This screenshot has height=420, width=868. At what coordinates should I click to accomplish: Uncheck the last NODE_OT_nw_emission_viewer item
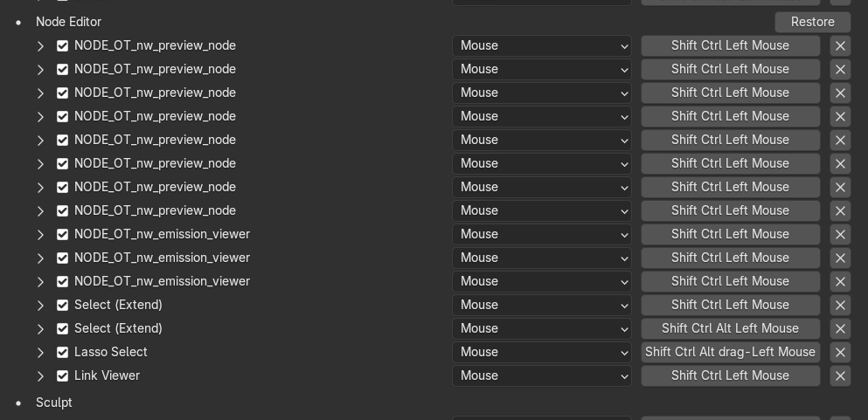tap(63, 281)
